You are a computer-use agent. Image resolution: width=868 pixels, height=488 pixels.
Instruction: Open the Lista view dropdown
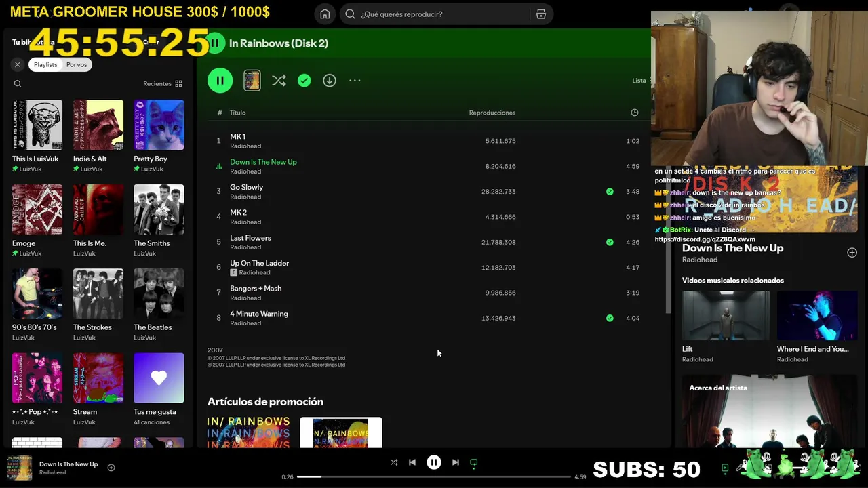pyautogui.click(x=640, y=81)
